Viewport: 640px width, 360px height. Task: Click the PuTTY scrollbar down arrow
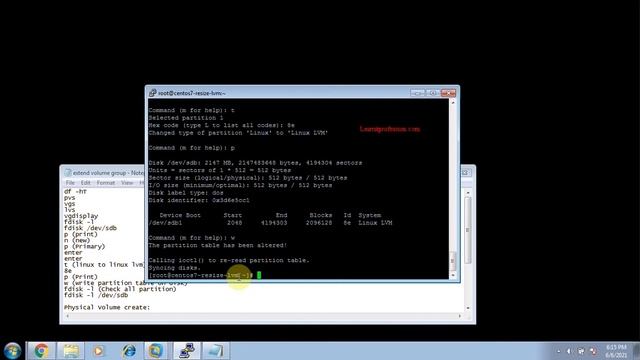tap(453, 276)
